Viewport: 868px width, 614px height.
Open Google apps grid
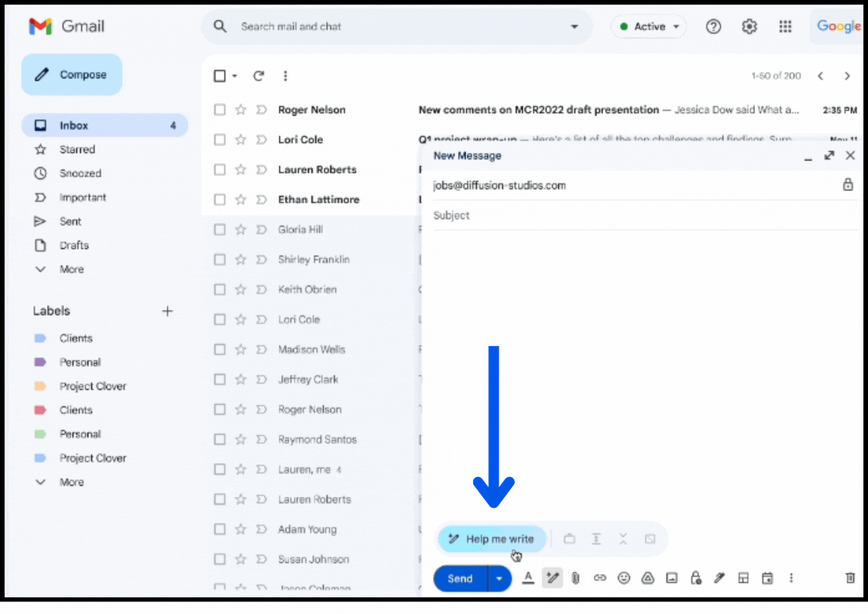(785, 26)
